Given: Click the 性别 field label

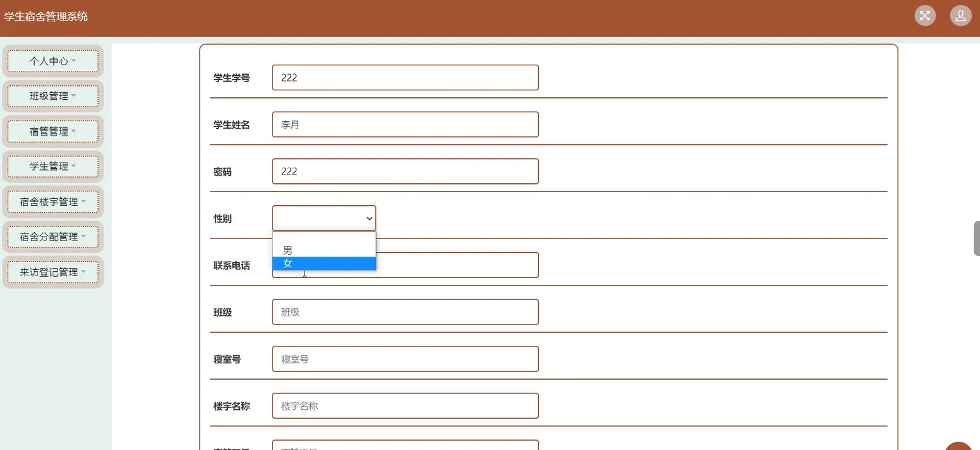Looking at the screenshot, I should (x=222, y=218).
